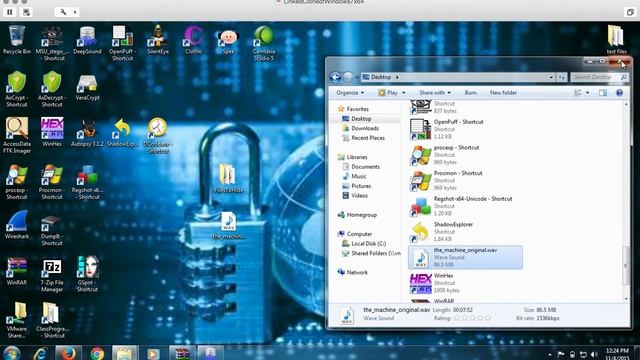Select the GSpot shortcut desktop icon
This screenshot has height=360, width=640.
pyautogui.click(x=87, y=274)
